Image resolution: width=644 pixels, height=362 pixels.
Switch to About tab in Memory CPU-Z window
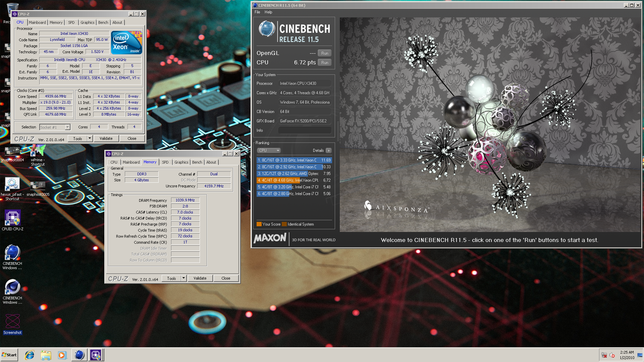click(211, 162)
